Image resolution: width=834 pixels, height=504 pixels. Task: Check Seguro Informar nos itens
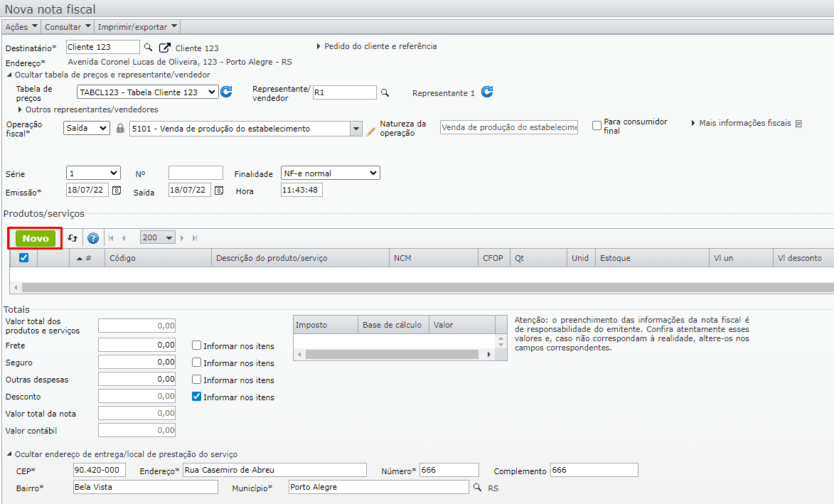pyautogui.click(x=196, y=363)
